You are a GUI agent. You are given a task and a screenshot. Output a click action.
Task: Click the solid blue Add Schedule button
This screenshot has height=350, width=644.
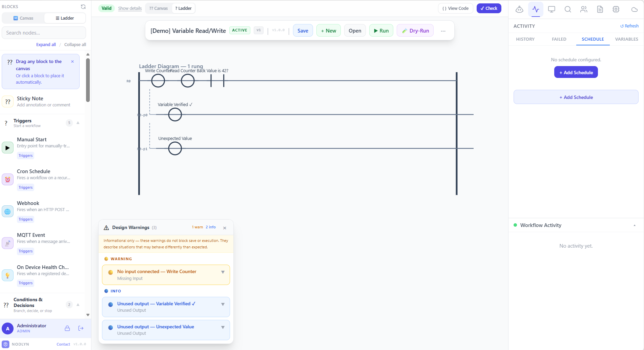pyautogui.click(x=576, y=72)
